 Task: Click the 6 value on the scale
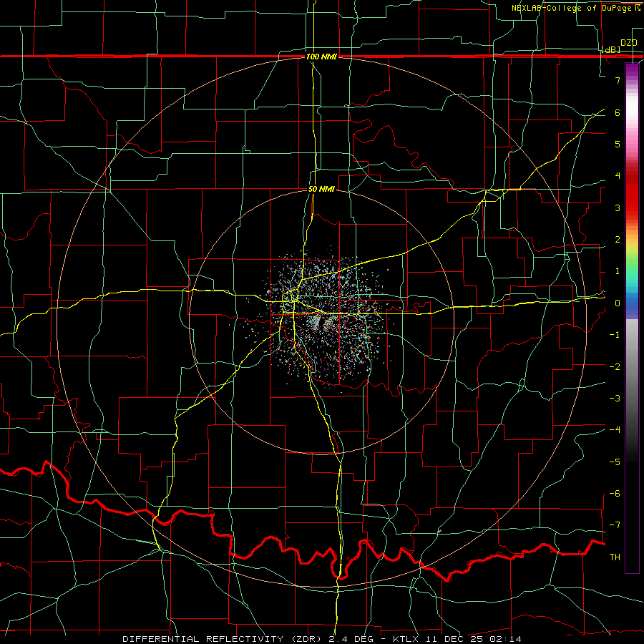pyautogui.click(x=618, y=112)
